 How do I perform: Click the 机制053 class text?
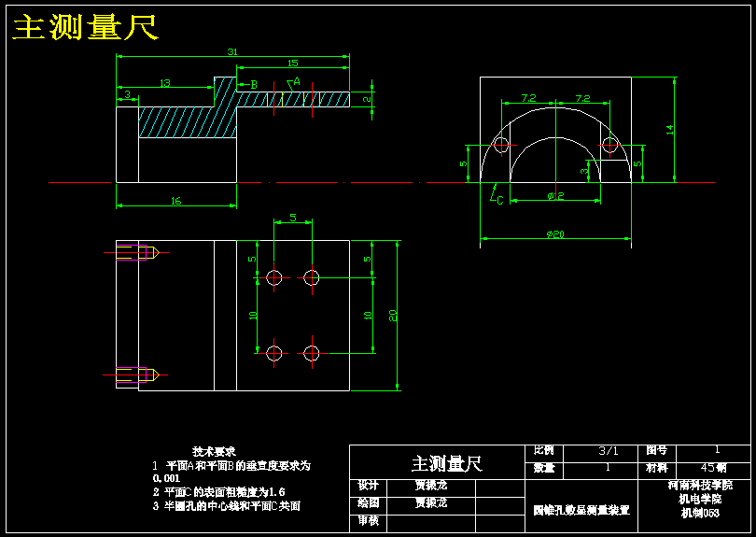pos(700,513)
